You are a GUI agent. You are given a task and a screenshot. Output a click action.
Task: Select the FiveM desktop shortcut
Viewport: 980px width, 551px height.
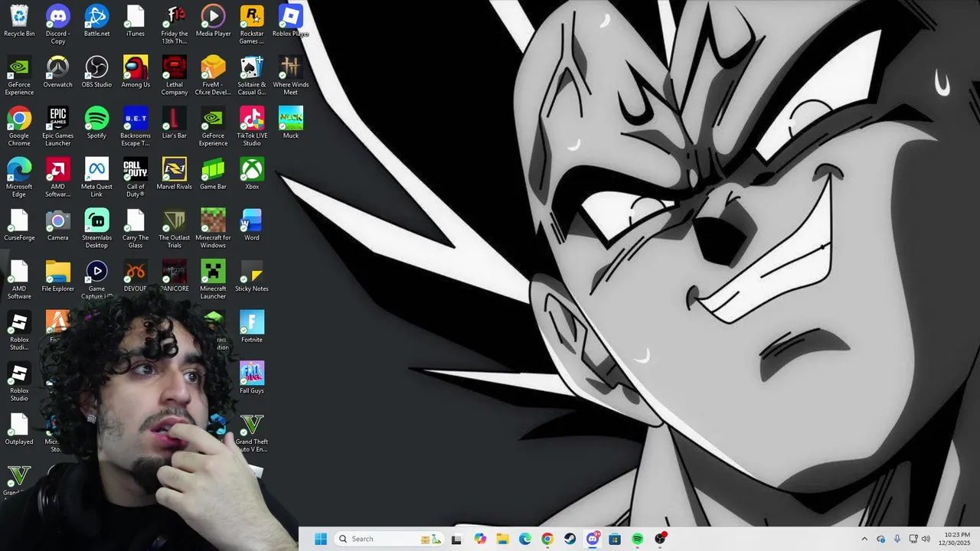pyautogui.click(x=213, y=76)
